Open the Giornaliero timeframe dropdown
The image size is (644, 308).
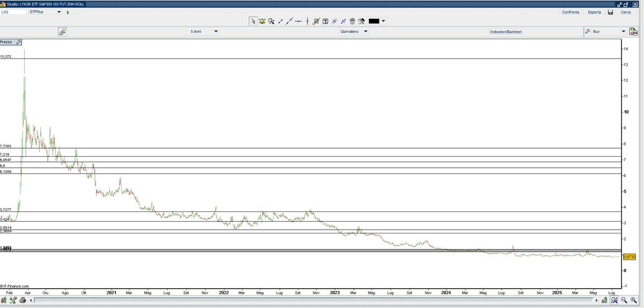[x=354, y=32]
